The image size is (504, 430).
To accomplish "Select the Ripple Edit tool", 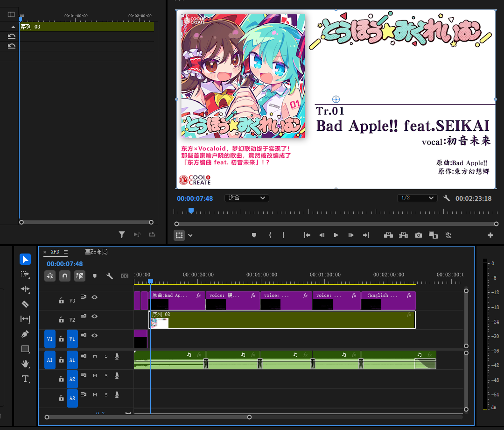I will (x=25, y=289).
